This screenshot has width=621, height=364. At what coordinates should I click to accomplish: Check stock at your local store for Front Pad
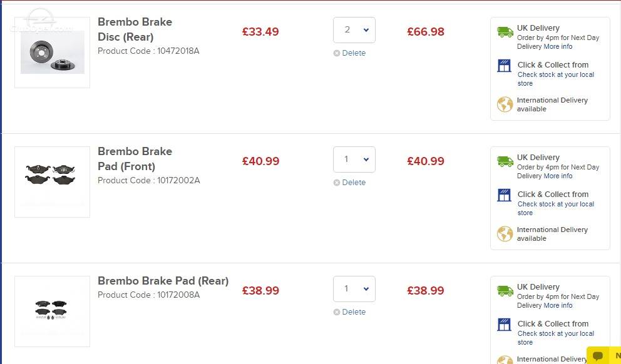point(556,208)
